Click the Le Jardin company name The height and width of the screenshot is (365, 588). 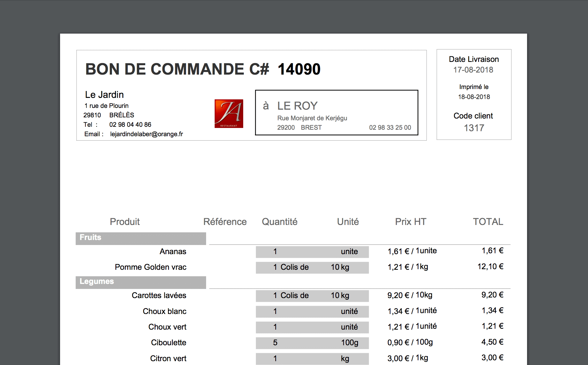point(104,95)
